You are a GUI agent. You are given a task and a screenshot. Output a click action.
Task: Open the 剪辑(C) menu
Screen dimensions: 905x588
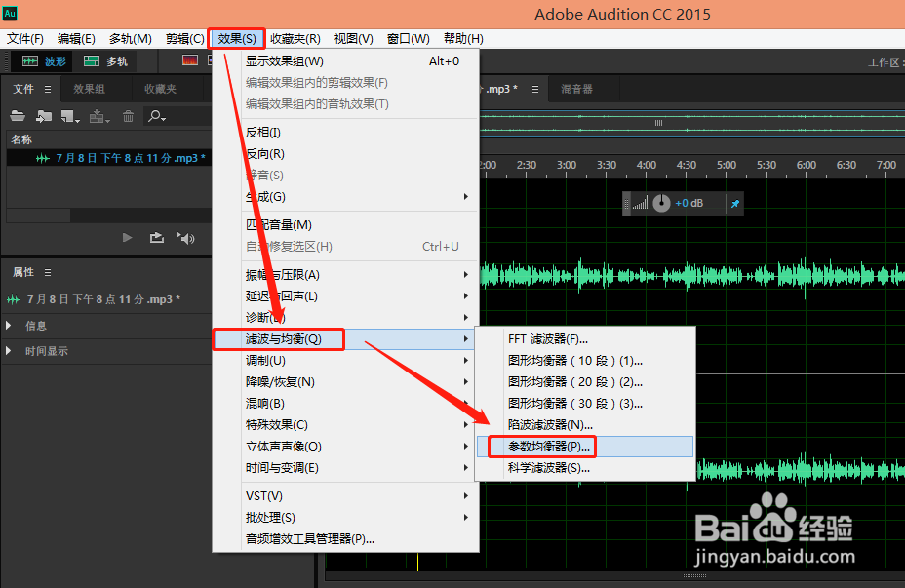click(184, 39)
